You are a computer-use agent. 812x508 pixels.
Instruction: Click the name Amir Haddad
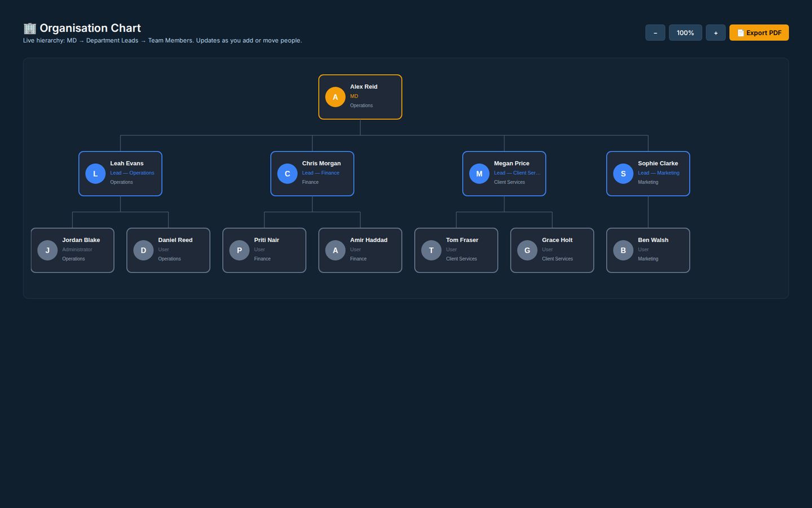pyautogui.click(x=369, y=240)
